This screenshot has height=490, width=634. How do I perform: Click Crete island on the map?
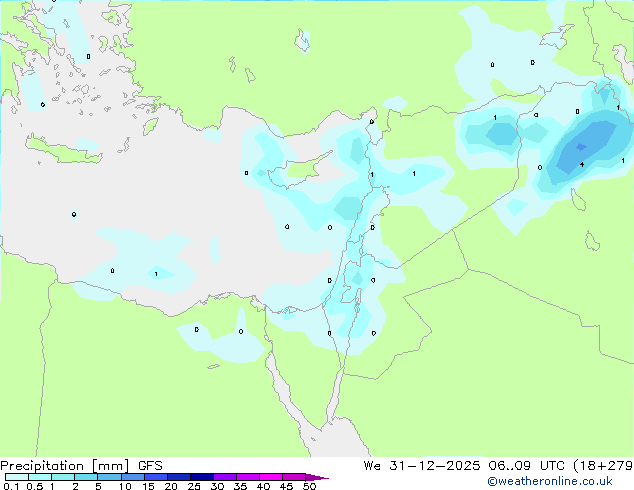[63, 150]
